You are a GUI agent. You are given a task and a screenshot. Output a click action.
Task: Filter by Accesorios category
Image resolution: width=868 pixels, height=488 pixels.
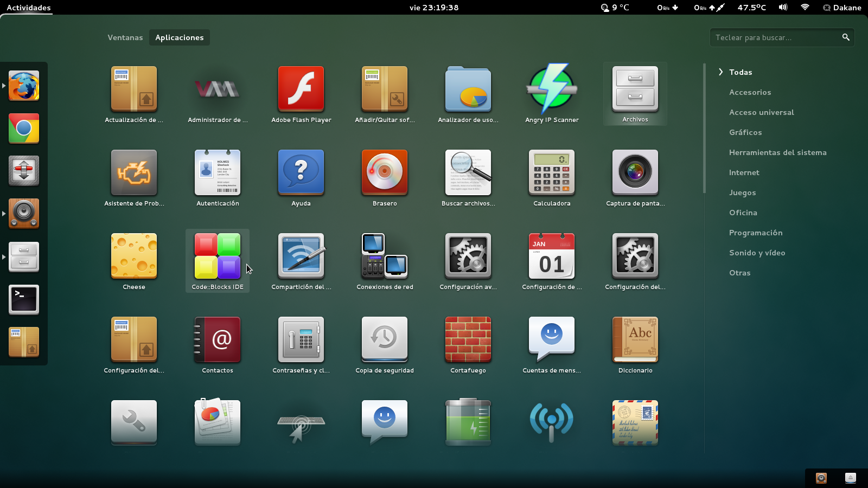[750, 92]
